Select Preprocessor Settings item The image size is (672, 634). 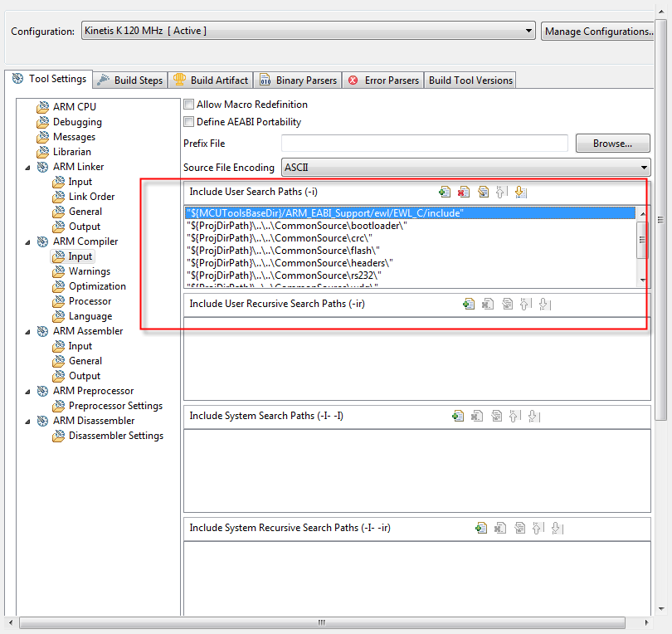point(115,406)
